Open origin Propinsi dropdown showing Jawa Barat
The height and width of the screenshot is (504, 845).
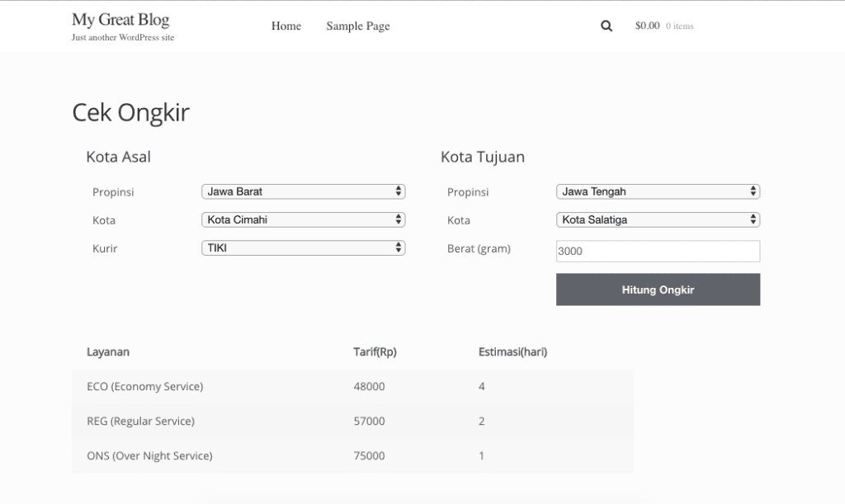pos(304,191)
